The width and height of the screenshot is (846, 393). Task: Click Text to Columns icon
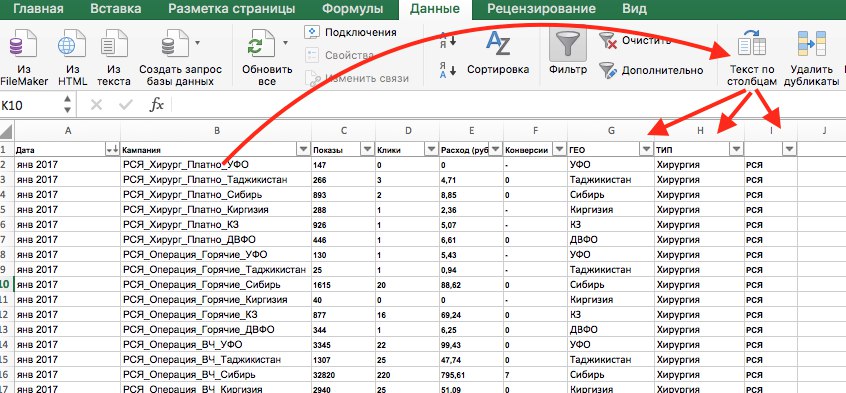pos(752,43)
